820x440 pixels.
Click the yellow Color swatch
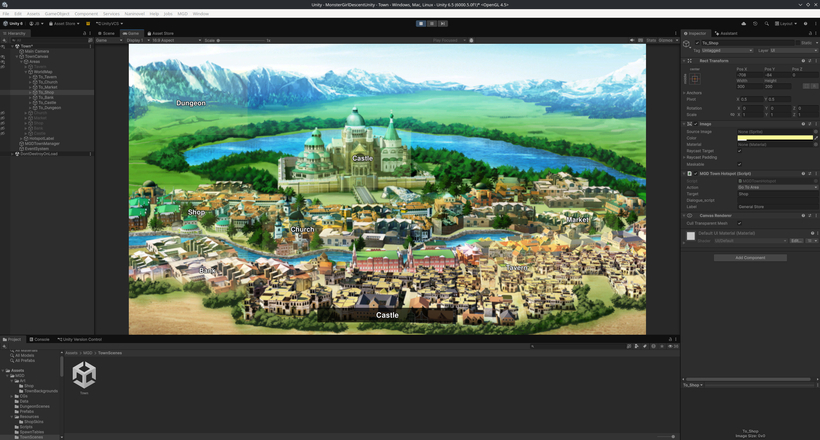click(x=775, y=138)
